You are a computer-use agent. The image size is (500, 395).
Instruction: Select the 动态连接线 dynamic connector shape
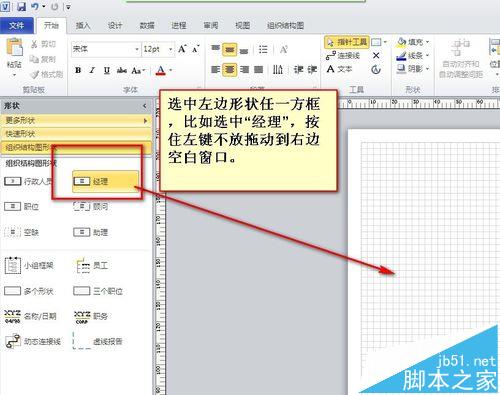click(33, 341)
